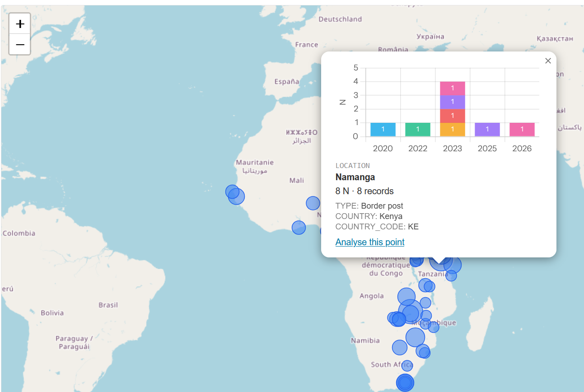Click the LOCATION heading in popup
584x392 pixels.
coord(353,166)
